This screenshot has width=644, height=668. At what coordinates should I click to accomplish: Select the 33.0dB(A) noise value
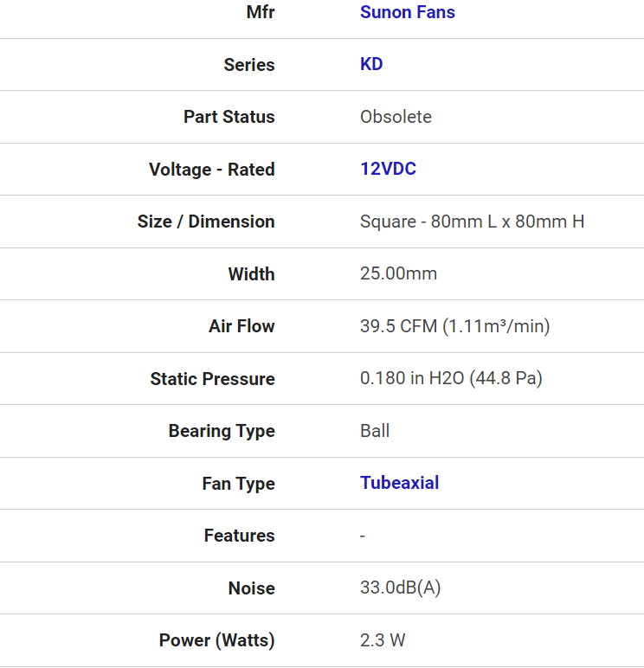point(400,588)
